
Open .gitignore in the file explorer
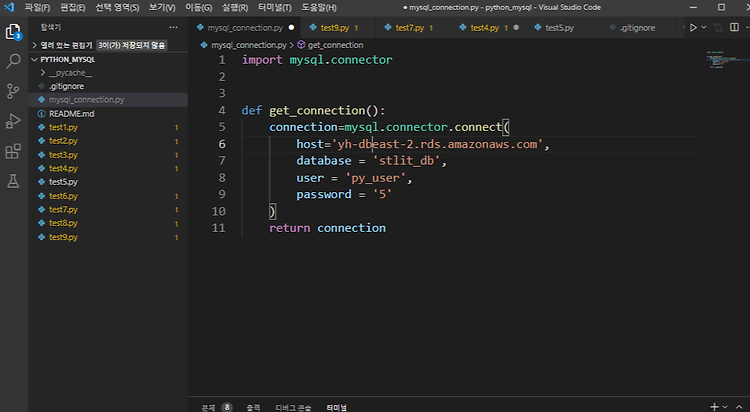[x=108, y=86]
